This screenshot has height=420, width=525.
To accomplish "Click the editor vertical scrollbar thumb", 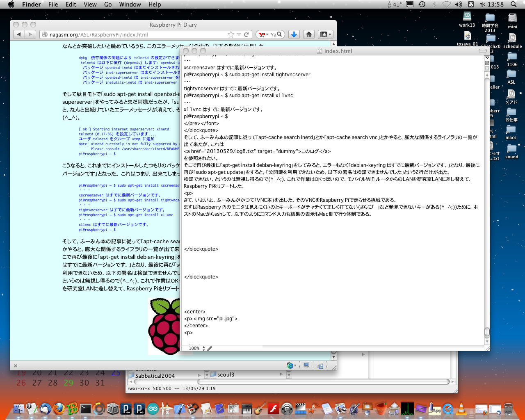I will [x=487, y=331].
